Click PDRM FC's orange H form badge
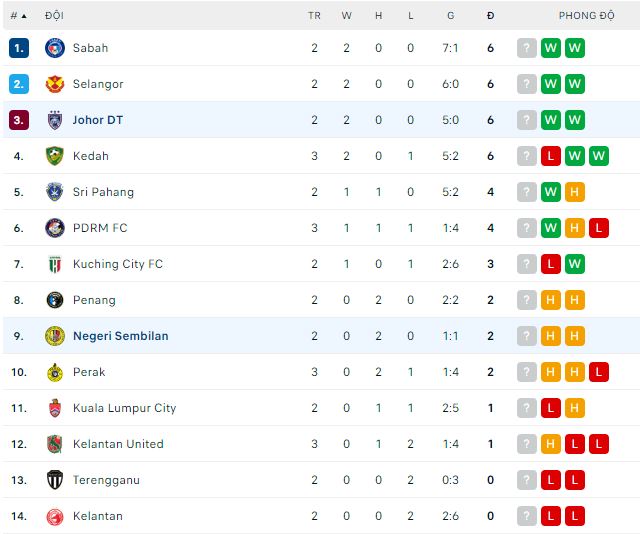 [575, 228]
